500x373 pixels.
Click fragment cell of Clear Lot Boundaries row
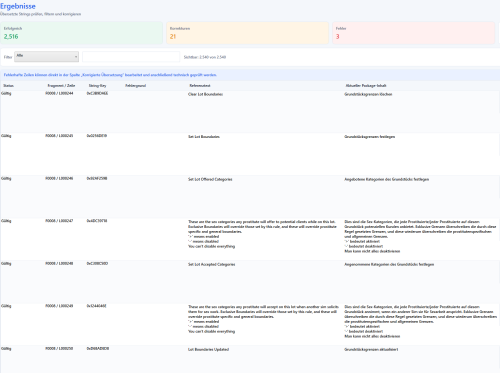(59, 93)
